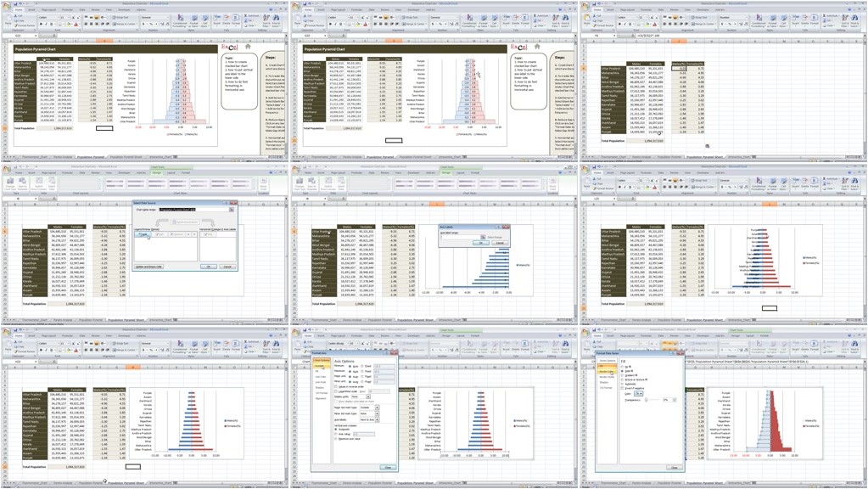The height and width of the screenshot is (489, 868).
Task: Open Design tab in window with Select Data Source
Action: coord(157,173)
